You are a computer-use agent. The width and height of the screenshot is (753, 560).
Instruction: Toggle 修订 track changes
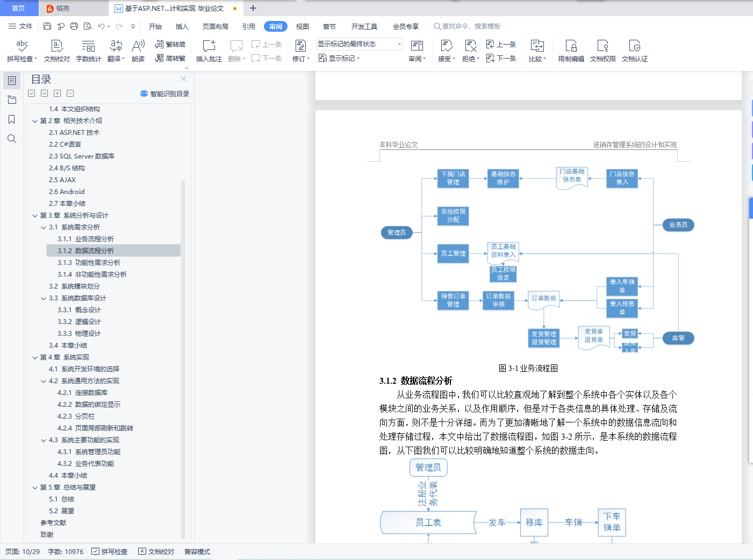tap(301, 51)
